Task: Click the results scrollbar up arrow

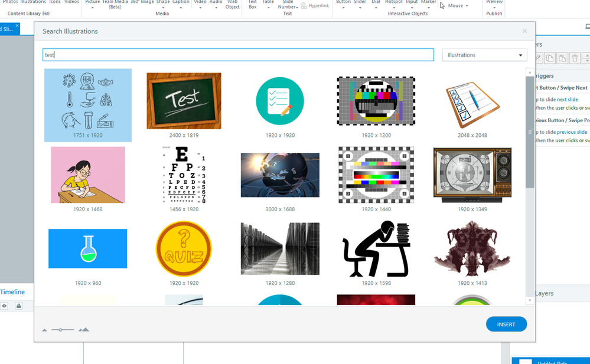Action: [x=530, y=72]
